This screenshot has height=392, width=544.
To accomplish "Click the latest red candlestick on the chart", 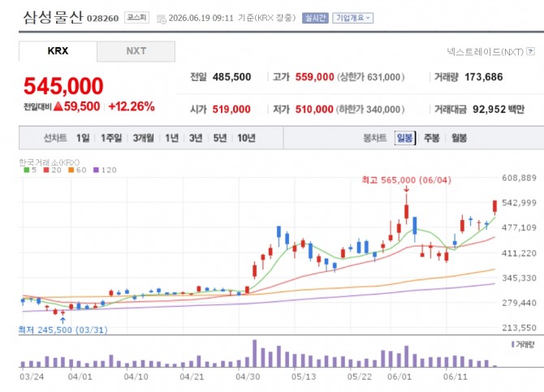I will [494, 206].
